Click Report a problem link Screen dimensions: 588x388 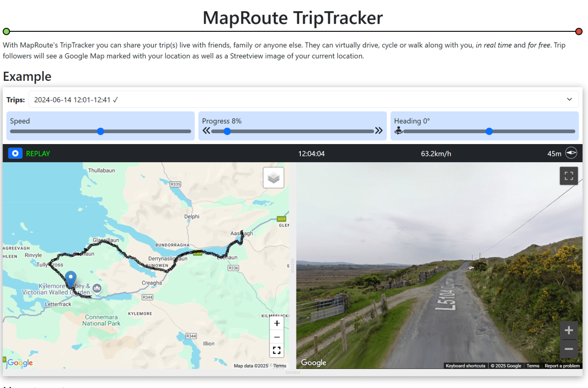(x=562, y=366)
